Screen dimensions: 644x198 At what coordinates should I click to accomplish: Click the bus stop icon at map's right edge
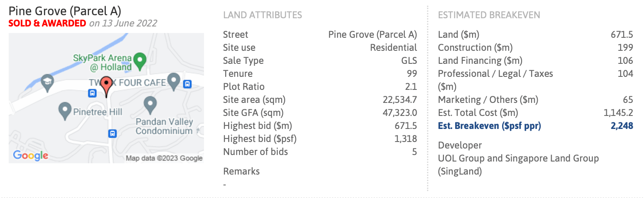(187, 84)
